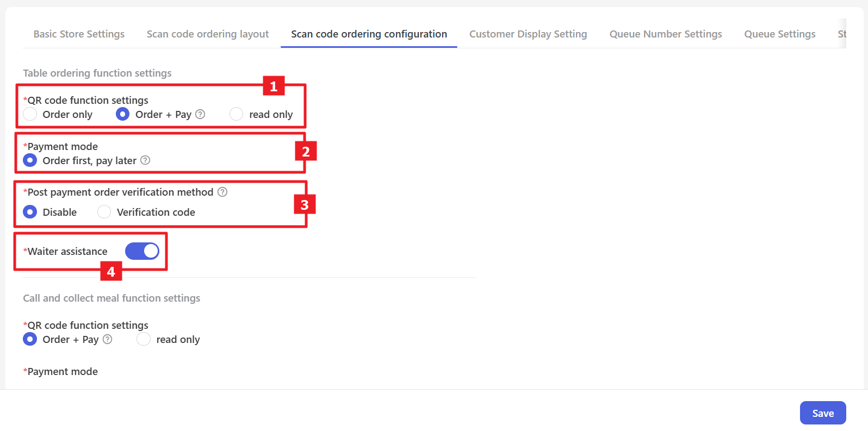Open Customer Display Setting tab
Viewport: 868px width, 431px height.
528,34
